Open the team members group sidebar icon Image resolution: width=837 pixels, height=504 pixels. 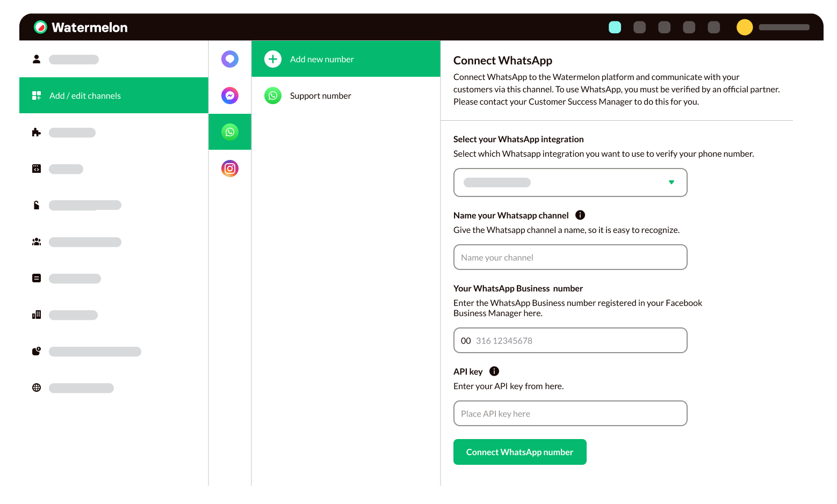(37, 242)
